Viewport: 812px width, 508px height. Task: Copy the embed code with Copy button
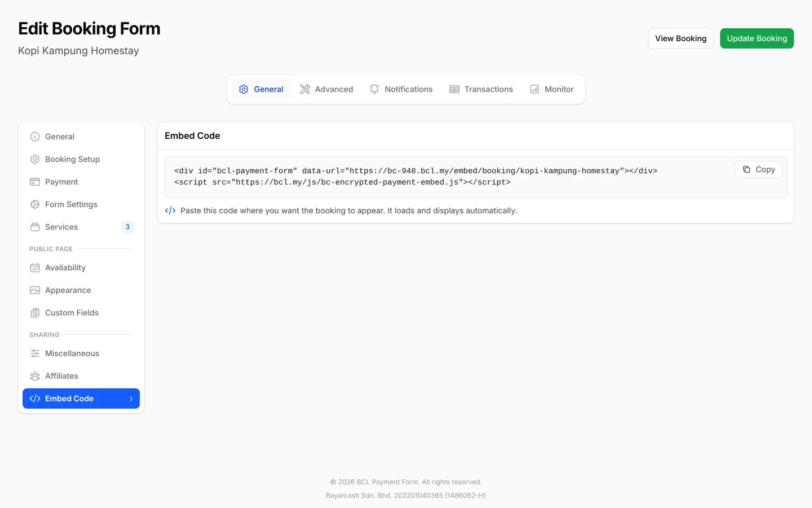758,169
